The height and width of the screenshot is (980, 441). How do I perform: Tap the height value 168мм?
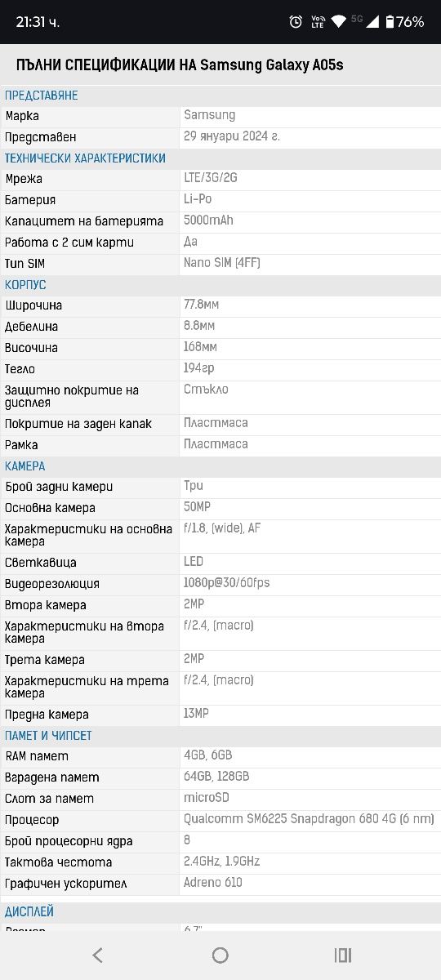click(x=200, y=347)
